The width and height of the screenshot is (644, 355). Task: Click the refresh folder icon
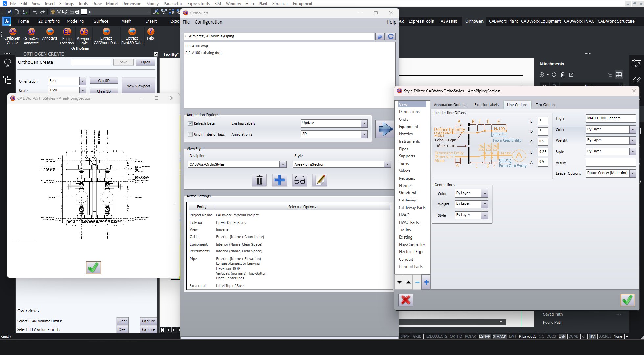[x=391, y=36]
